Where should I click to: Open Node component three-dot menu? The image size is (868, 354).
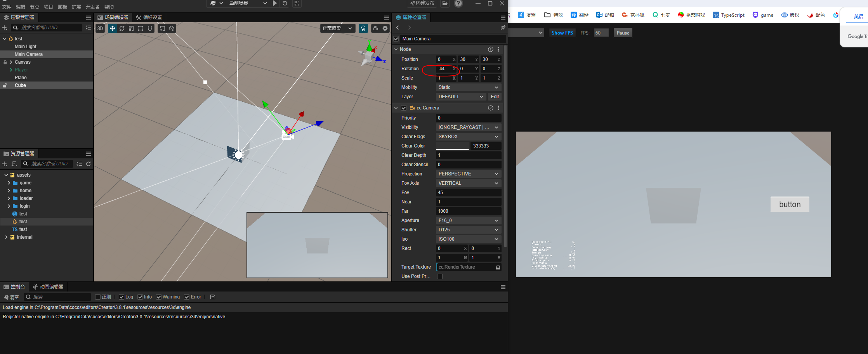click(498, 49)
